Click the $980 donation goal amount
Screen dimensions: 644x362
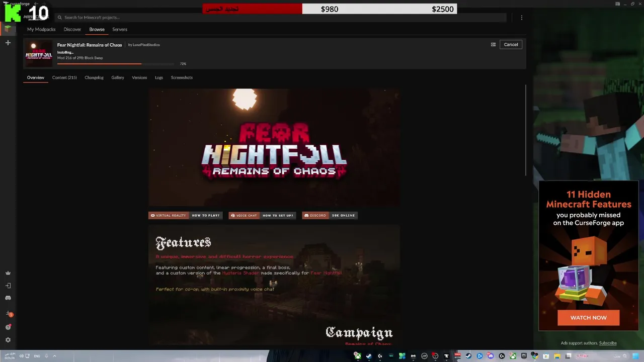pos(330,9)
